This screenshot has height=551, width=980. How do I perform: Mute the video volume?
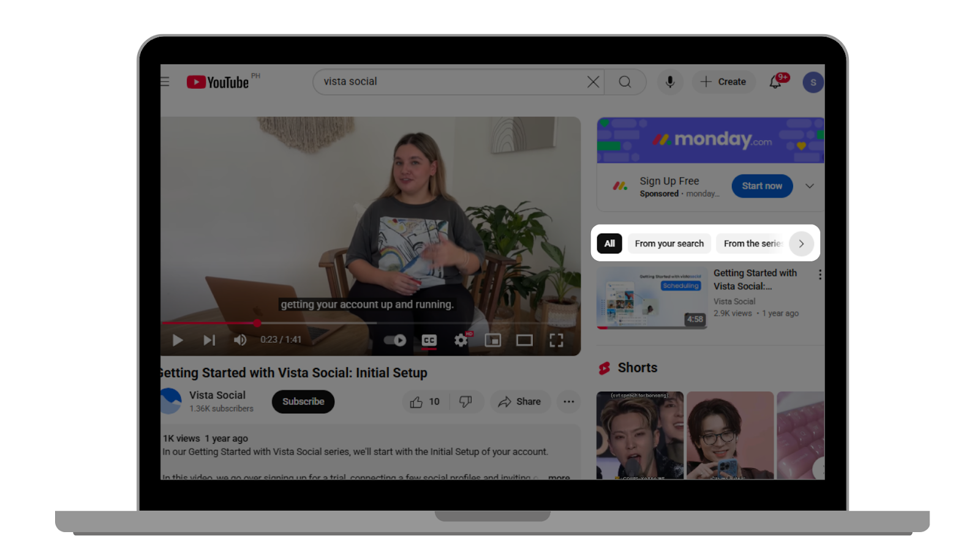click(x=240, y=340)
